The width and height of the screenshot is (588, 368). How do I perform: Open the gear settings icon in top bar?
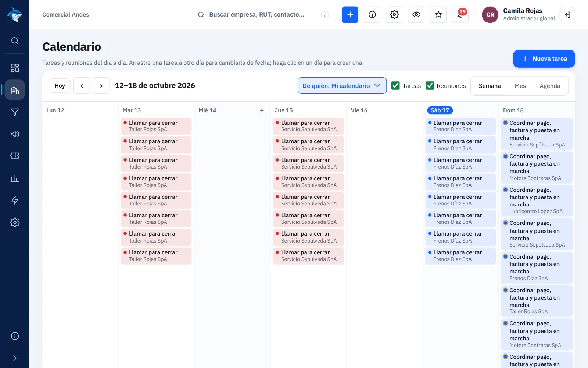[394, 15]
